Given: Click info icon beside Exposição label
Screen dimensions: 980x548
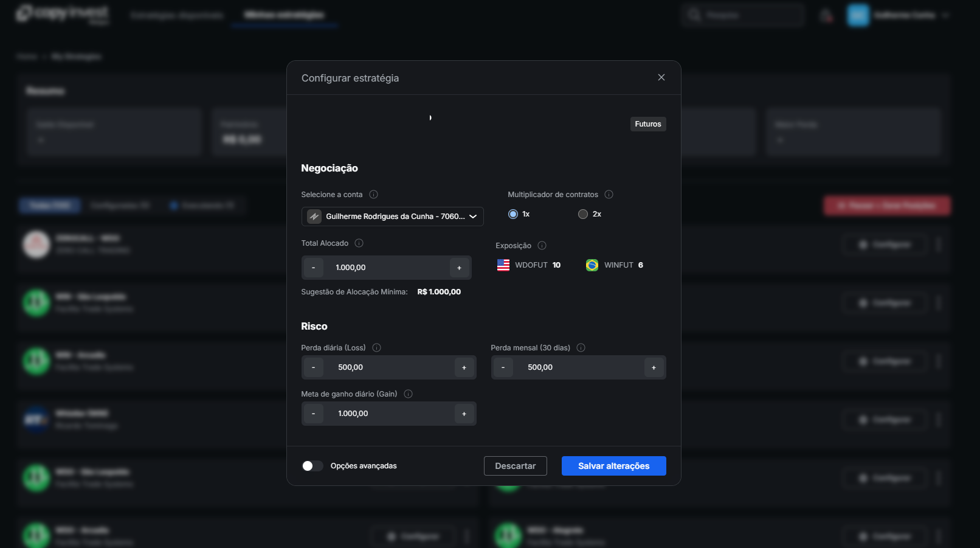Looking at the screenshot, I should pyautogui.click(x=542, y=246).
